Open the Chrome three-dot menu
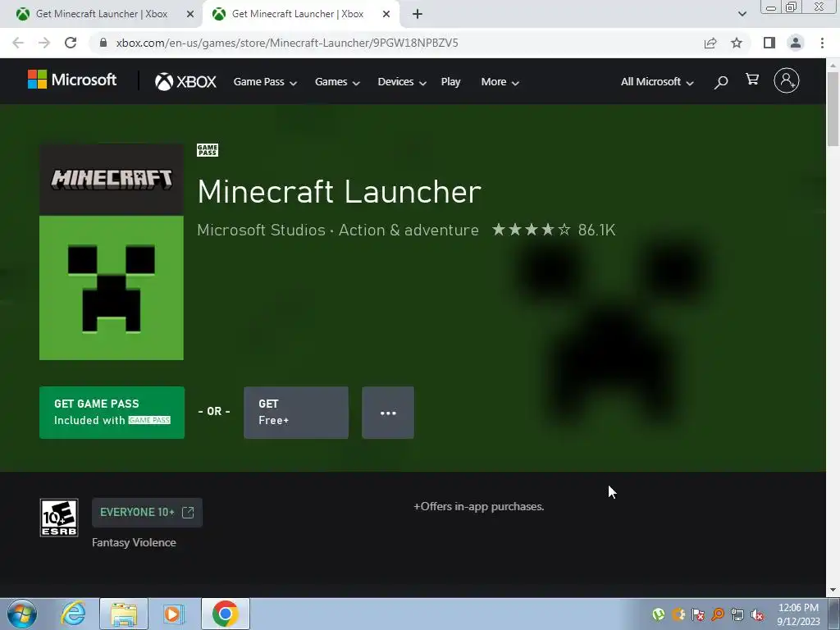 click(x=822, y=43)
